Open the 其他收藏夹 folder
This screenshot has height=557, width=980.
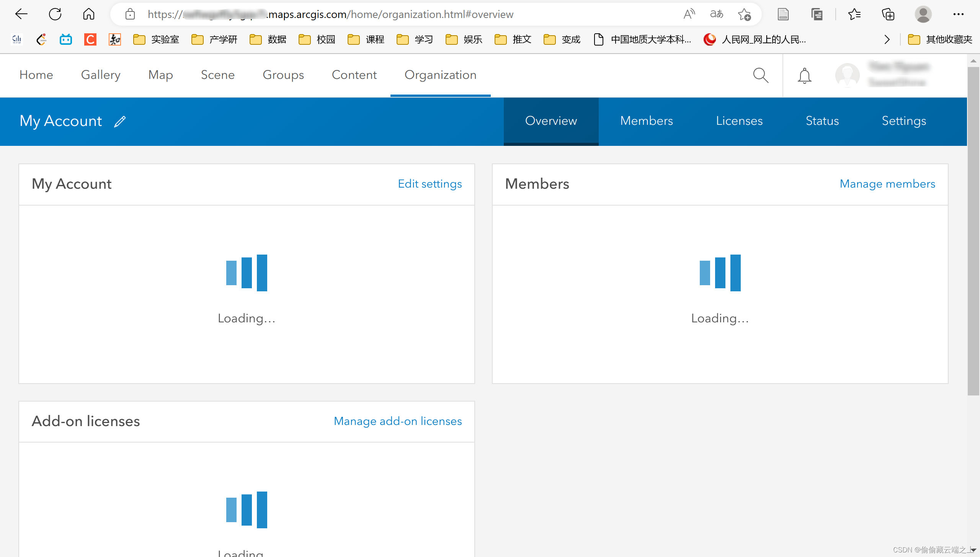pyautogui.click(x=940, y=39)
